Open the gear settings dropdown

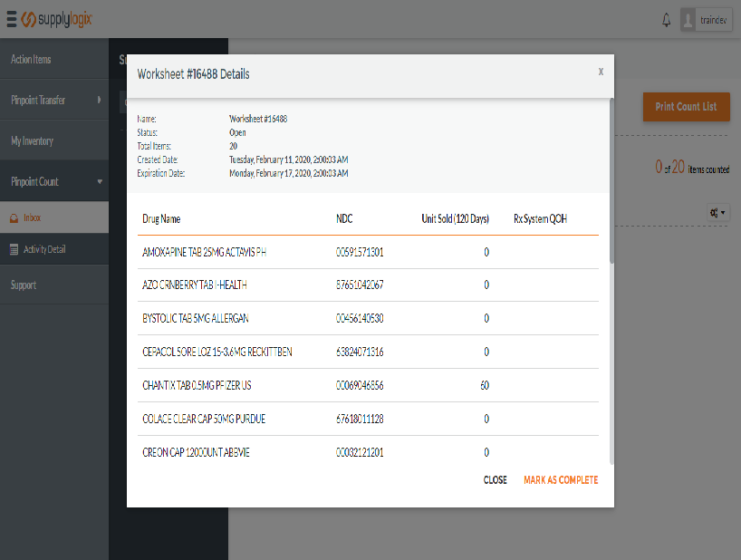(718, 212)
